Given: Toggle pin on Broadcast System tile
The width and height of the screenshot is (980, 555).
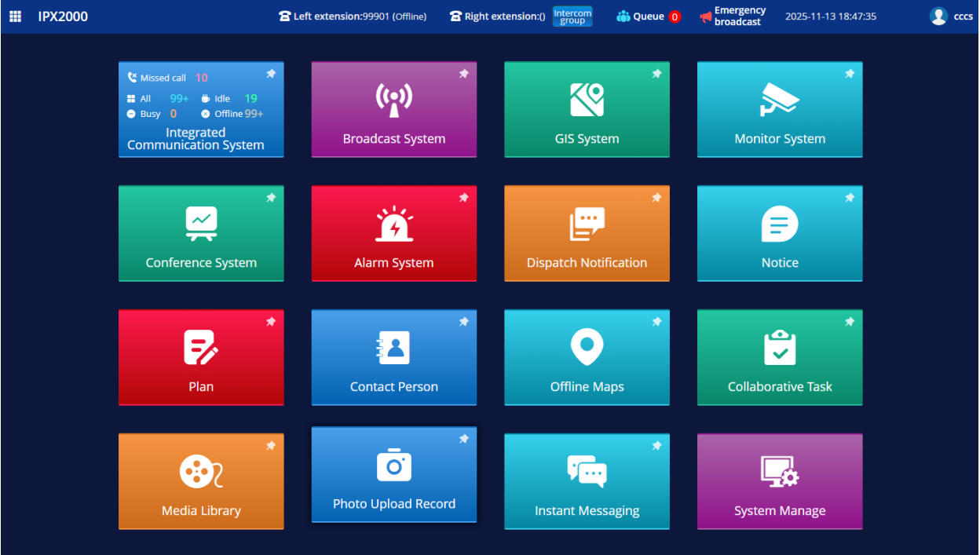Looking at the screenshot, I should pyautogui.click(x=463, y=74).
